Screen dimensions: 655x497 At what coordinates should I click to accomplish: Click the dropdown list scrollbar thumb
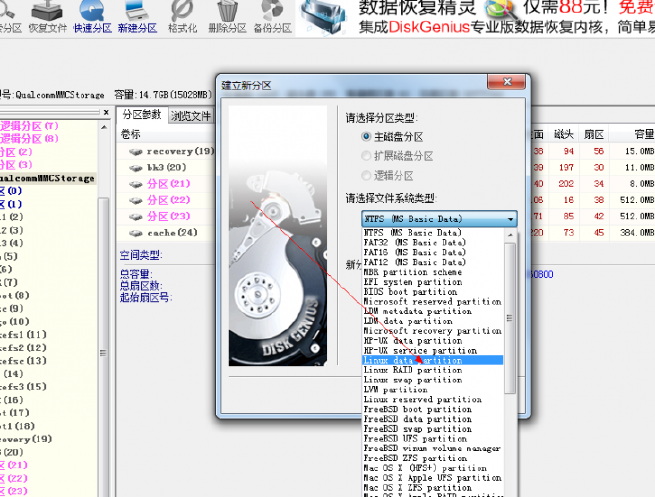tap(510, 318)
